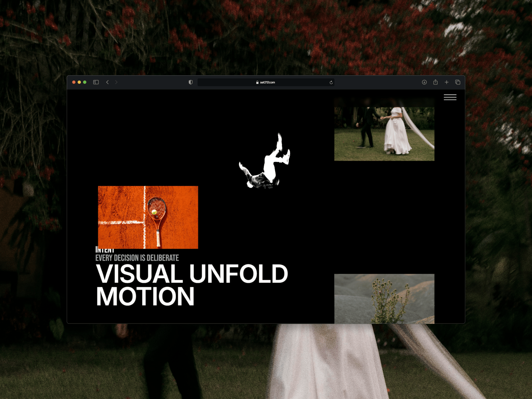532x399 pixels.
Task: Go back with the left chevron
Action: 107,82
